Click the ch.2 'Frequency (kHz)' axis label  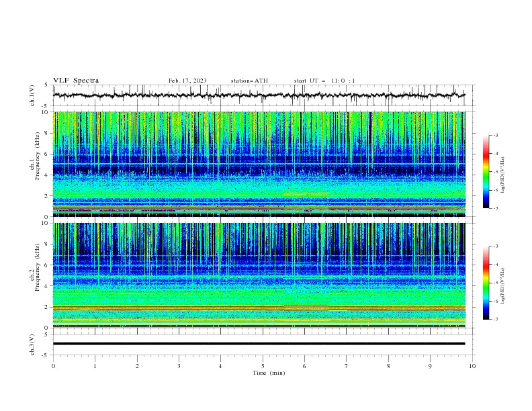38,267
